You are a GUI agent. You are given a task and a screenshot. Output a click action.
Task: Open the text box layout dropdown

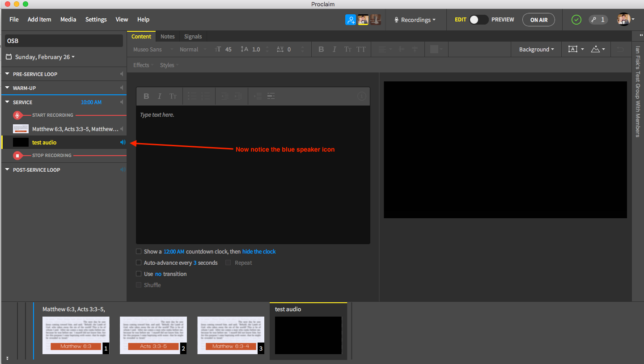pyautogui.click(x=576, y=50)
